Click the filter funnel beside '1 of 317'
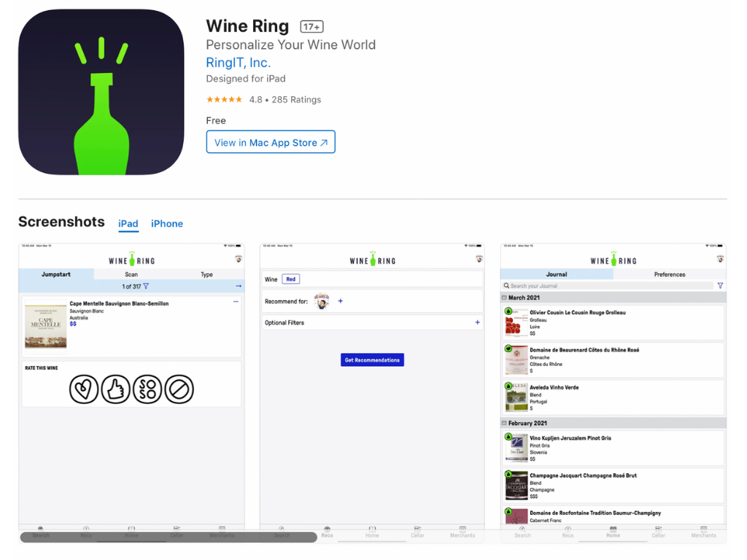Viewport: 747px width, 560px height. click(146, 286)
